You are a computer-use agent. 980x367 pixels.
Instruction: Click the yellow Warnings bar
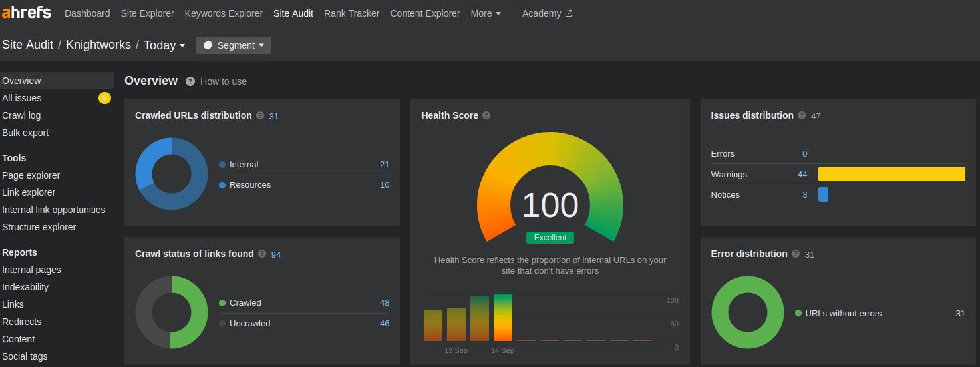pos(892,174)
